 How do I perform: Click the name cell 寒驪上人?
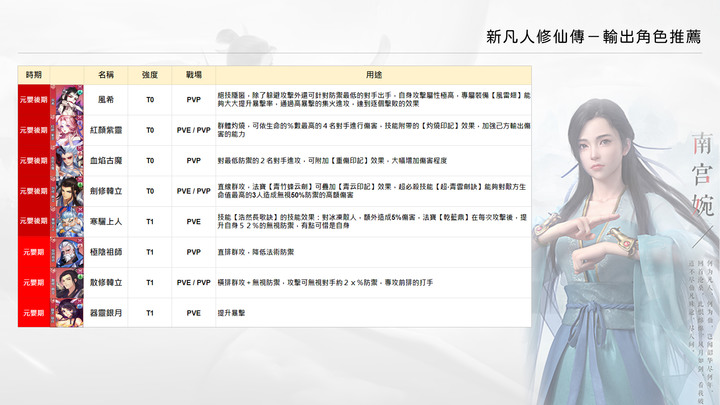[106, 221]
